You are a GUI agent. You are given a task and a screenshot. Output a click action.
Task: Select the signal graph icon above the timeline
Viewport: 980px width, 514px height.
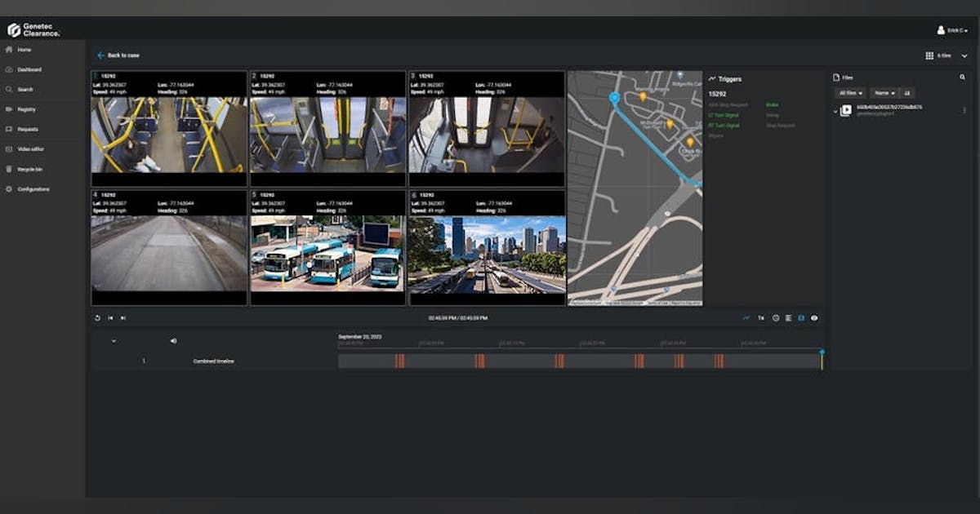pyautogui.click(x=746, y=318)
